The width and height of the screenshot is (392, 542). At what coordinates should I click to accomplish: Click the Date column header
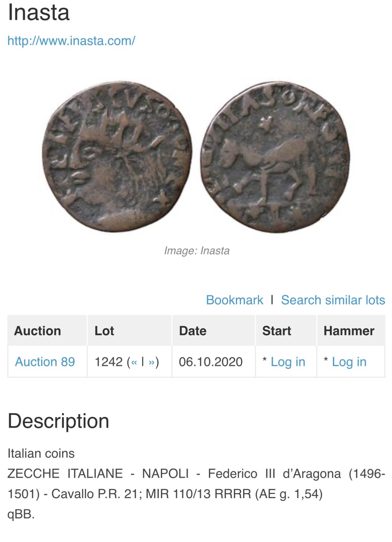coord(193,331)
